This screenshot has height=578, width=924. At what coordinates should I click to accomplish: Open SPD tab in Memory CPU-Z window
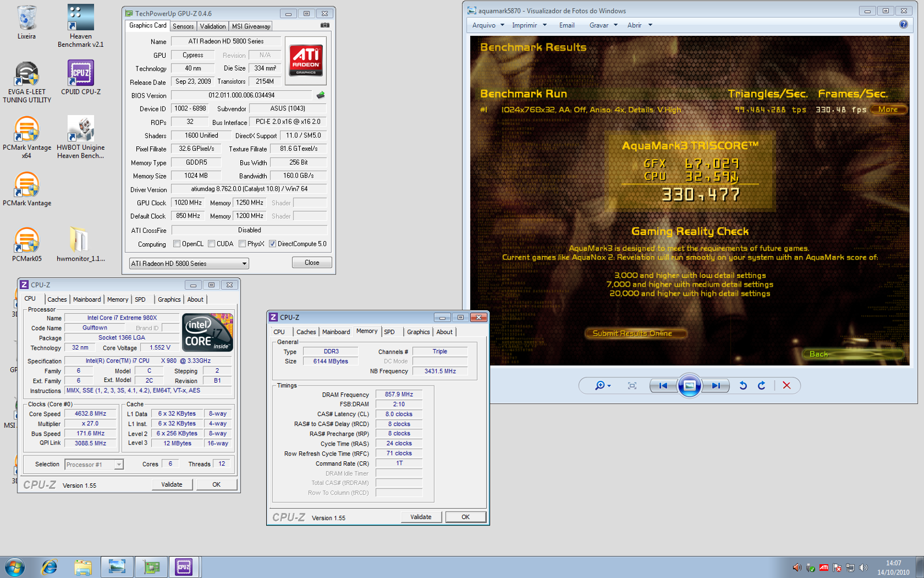click(x=389, y=332)
